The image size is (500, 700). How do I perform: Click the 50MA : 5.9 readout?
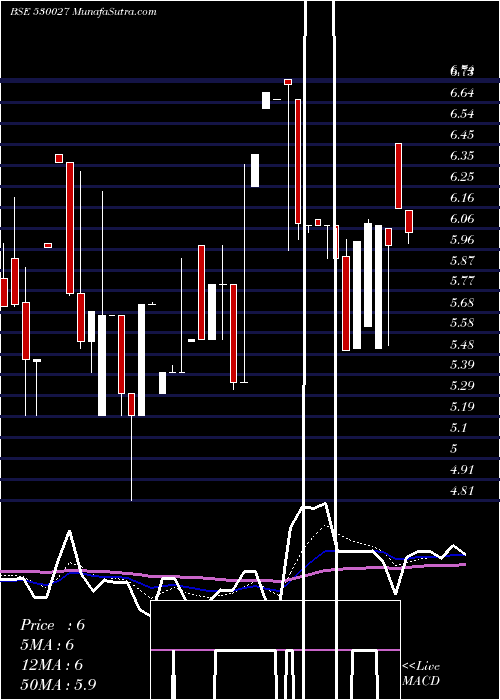[58, 685]
